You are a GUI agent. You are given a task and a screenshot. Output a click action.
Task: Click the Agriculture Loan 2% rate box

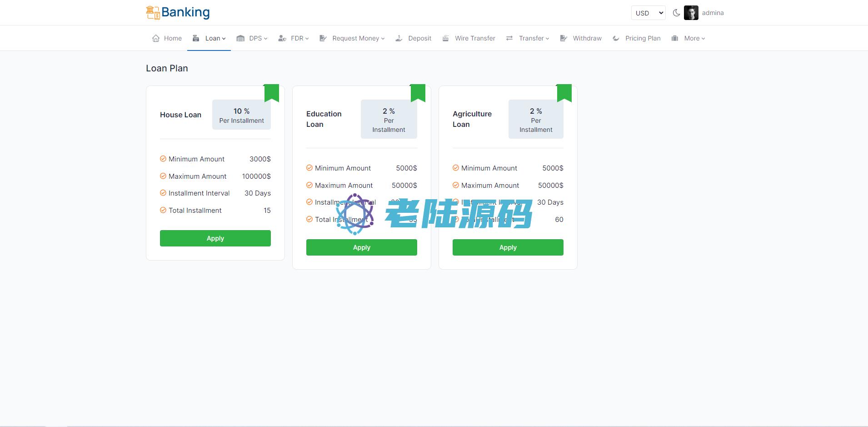click(x=536, y=120)
